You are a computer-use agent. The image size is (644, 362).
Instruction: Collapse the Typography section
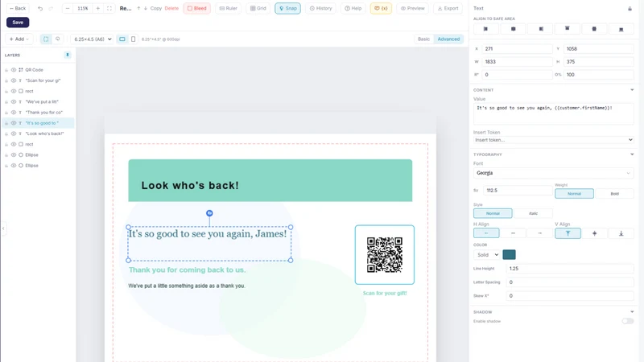coord(632,154)
